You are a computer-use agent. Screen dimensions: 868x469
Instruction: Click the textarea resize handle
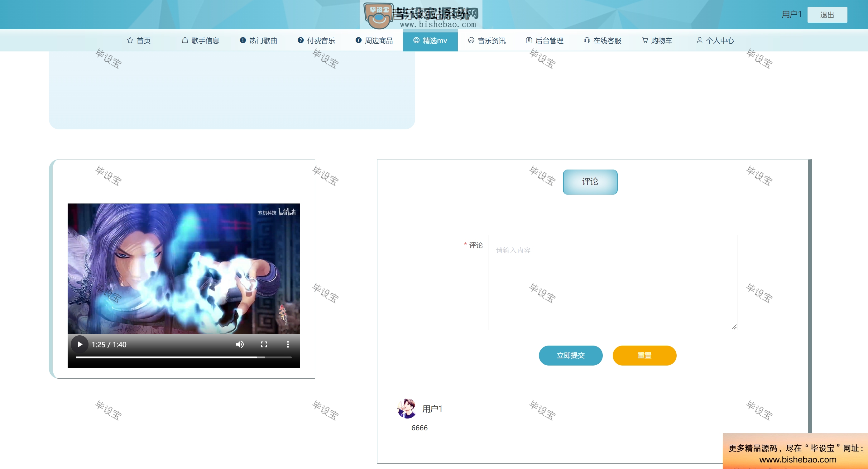tap(734, 327)
